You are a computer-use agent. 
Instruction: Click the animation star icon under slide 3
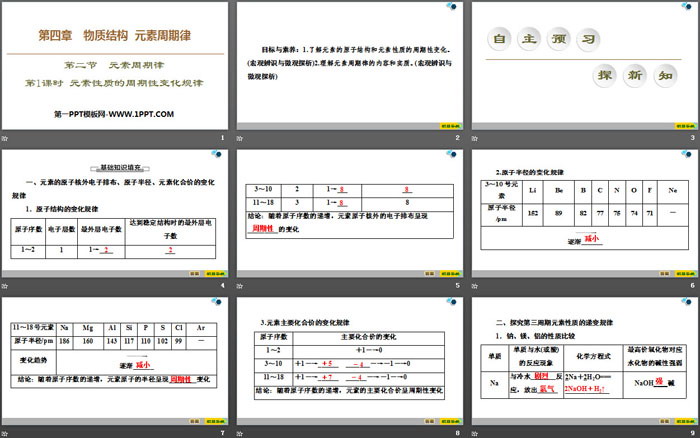coord(475,138)
